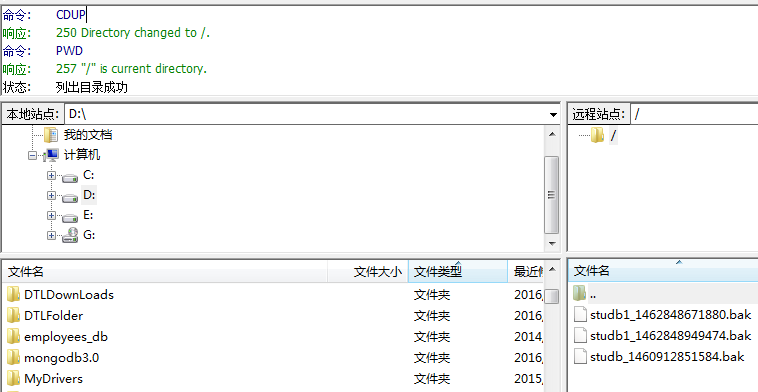Viewport: 758px width, 392px height.
Task: Click 文件夹 type cell of MyDrivers row
Action: (x=432, y=379)
